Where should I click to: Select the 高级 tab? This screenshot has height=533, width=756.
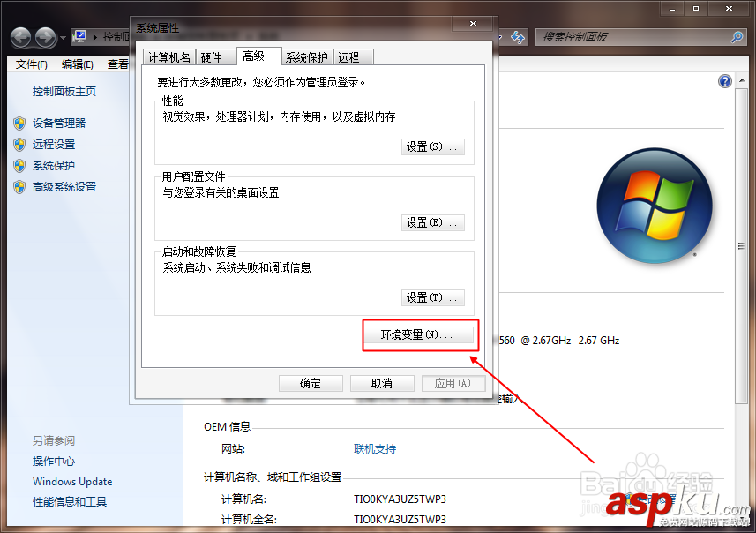pyautogui.click(x=259, y=56)
